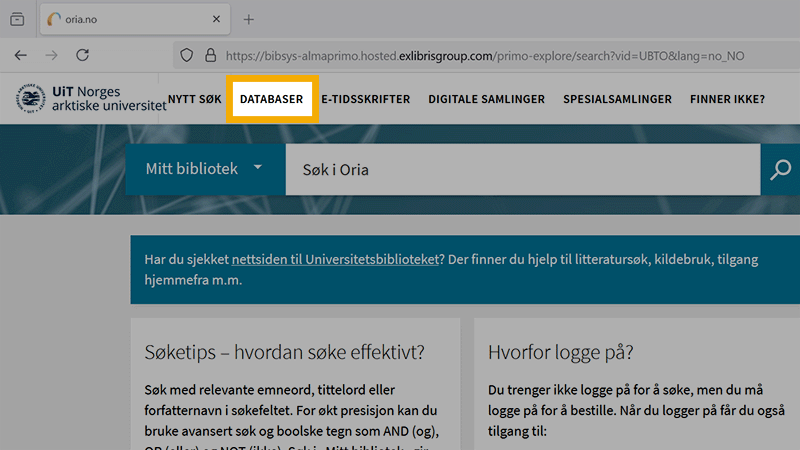800x450 pixels.
Task: Focus the Søk i Oria search field
Action: tap(520, 170)
